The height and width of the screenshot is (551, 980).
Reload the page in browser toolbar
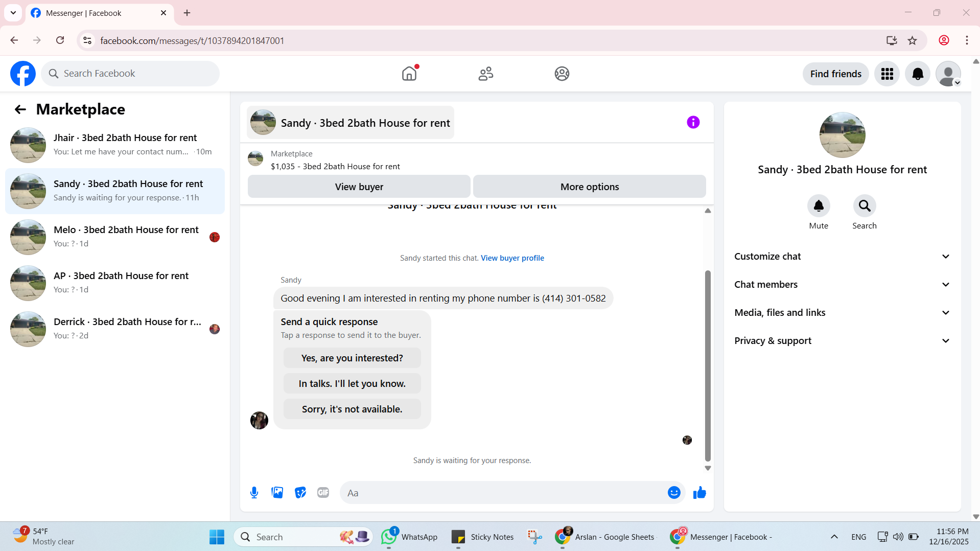[60, 40]
